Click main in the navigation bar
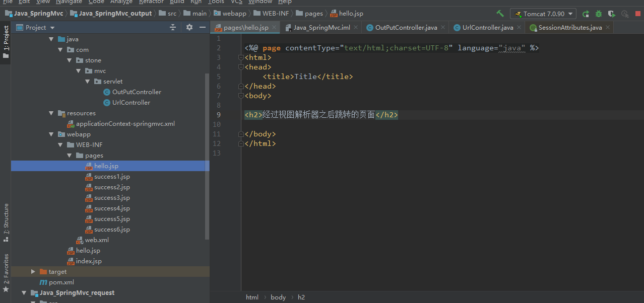644x303 pixels. click(195, 14)
